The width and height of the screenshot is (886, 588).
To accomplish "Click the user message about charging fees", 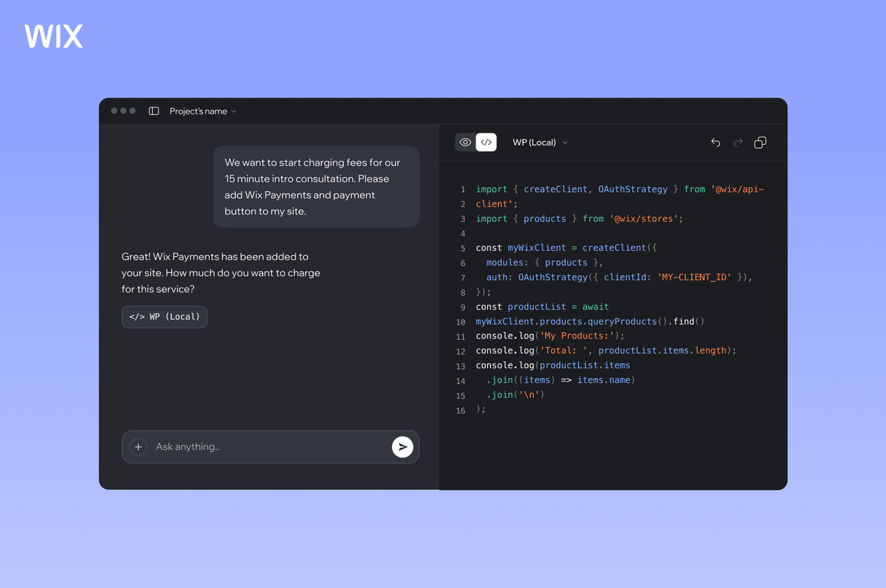I will (x=316, y=187).
